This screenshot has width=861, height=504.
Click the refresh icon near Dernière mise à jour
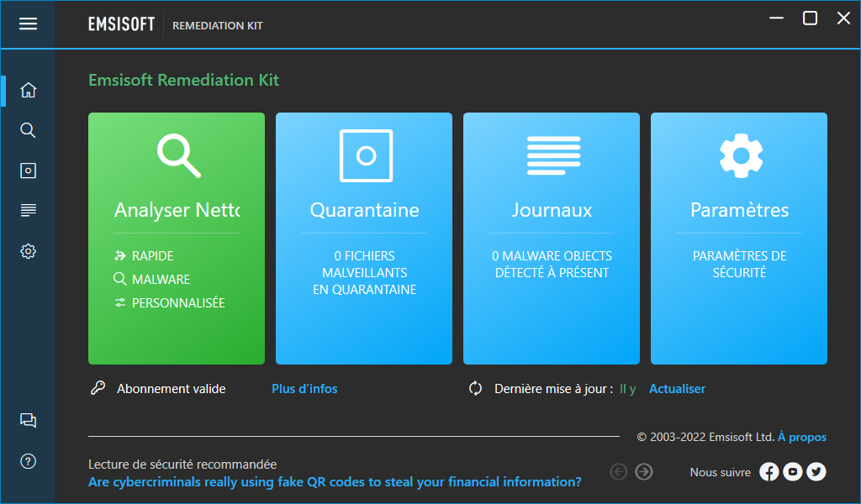pos(476,388)
